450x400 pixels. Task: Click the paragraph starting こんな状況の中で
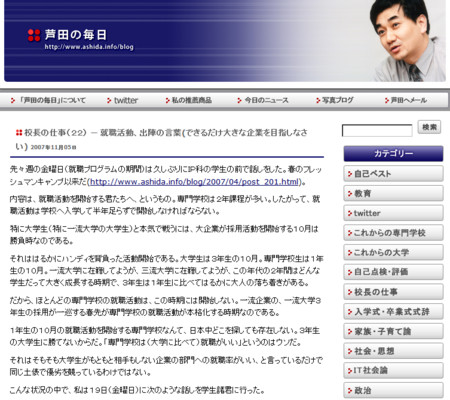click(137, 390)
